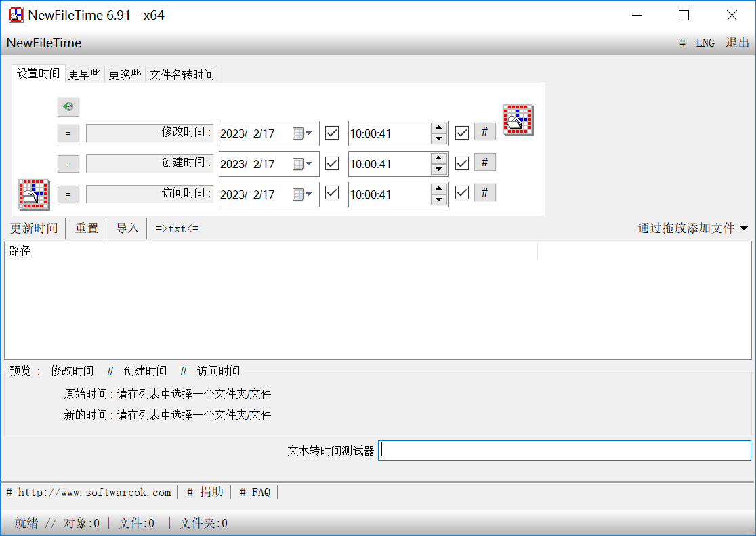Focus the 文本转时间测试器 input field
This screenshot has width=756, height=536.
pos(564,451)
